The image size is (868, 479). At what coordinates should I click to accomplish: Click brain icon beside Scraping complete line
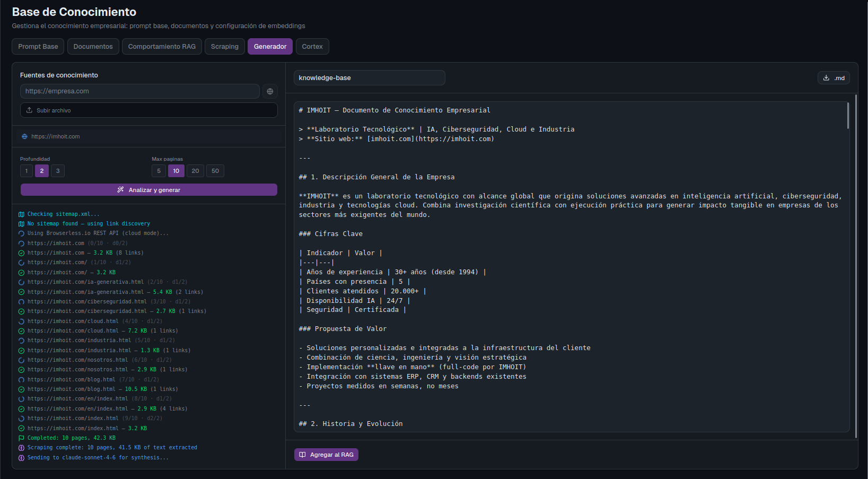[21, 448]
